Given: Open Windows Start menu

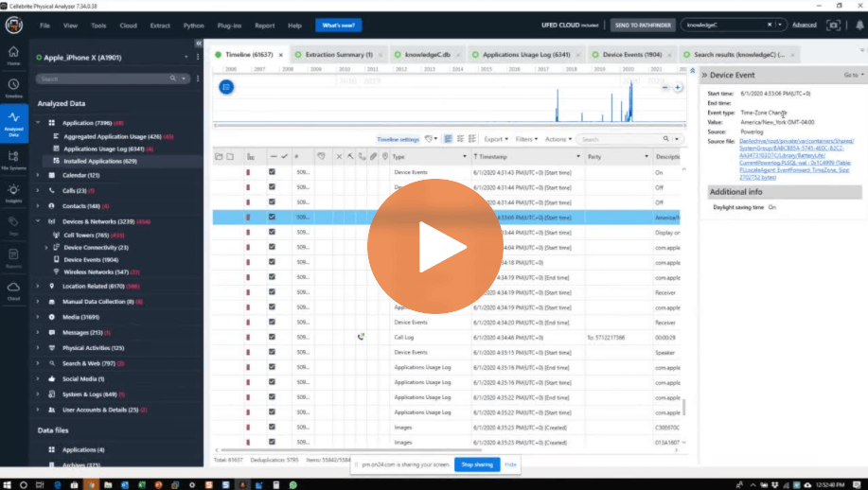Looking at the screenshot, I should (x=7, y=484).
